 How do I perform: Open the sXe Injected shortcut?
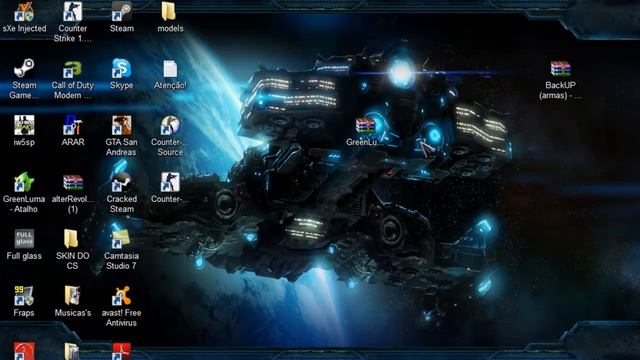24,12
